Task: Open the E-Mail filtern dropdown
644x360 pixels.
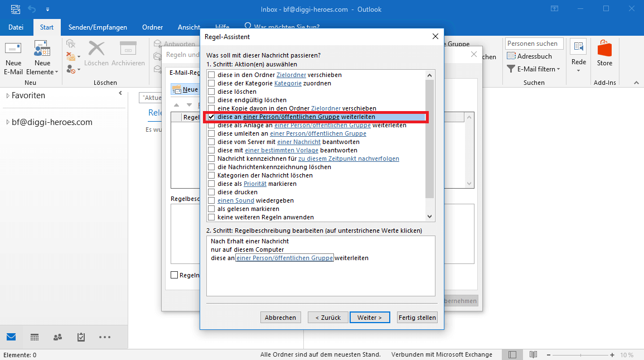Action: point(532,69)
